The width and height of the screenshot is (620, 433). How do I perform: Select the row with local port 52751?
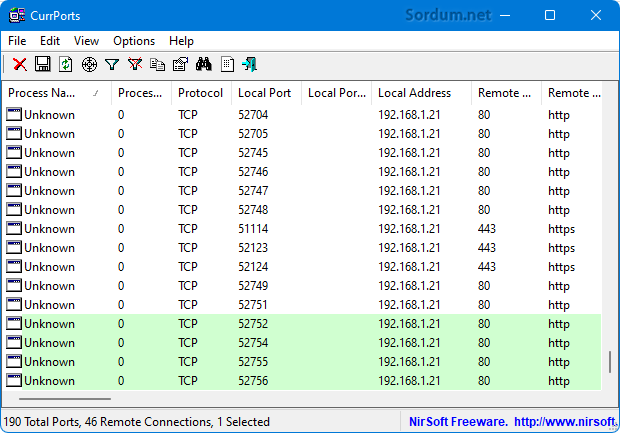pyautogui.click(x=303, y=304)
